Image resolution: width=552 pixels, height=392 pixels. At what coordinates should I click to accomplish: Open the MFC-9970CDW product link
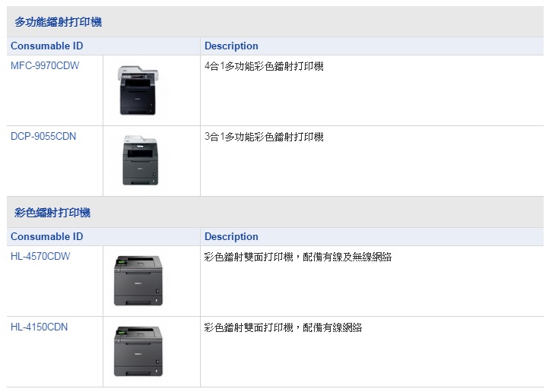[45, 66]
